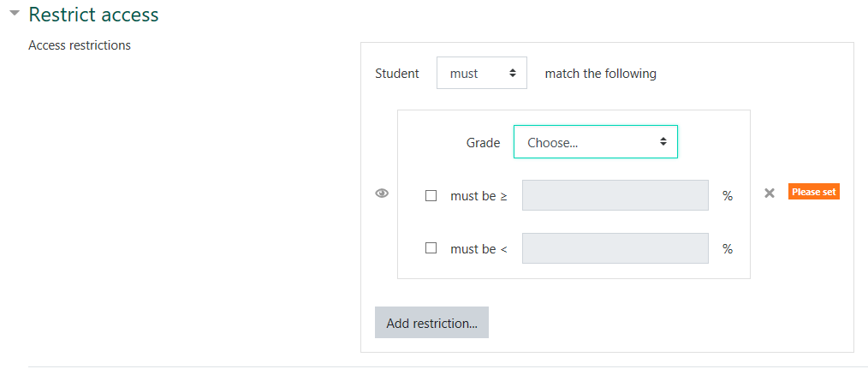Delete the grade restriction with X icon

point(770,193)
